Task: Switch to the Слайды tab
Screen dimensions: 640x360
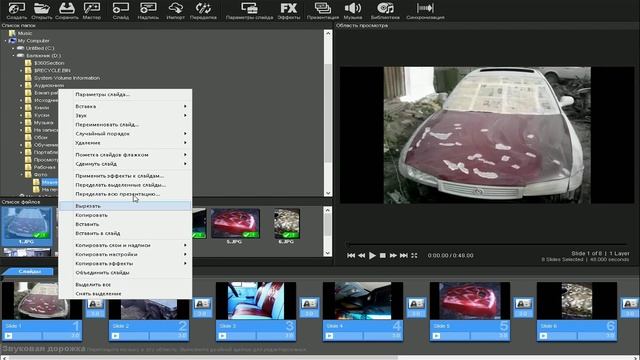Action: click(29, 271)
